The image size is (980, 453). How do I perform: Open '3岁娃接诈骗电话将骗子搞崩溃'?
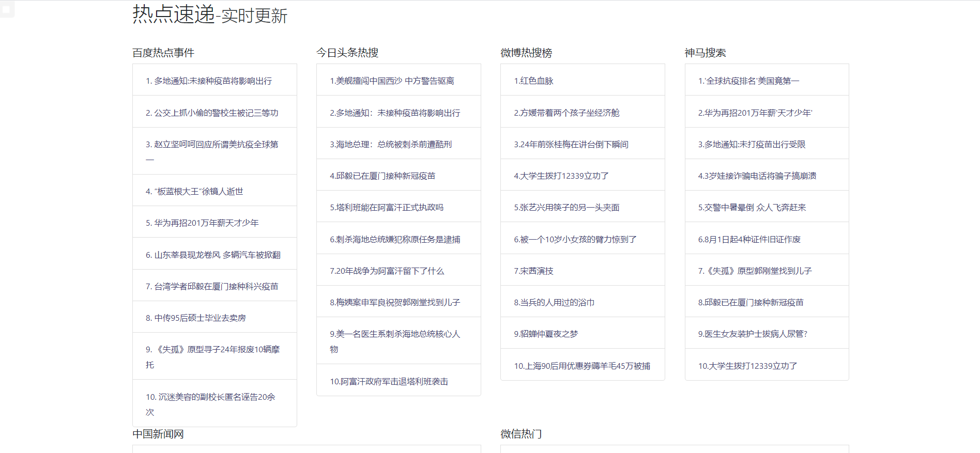point(757,176)
